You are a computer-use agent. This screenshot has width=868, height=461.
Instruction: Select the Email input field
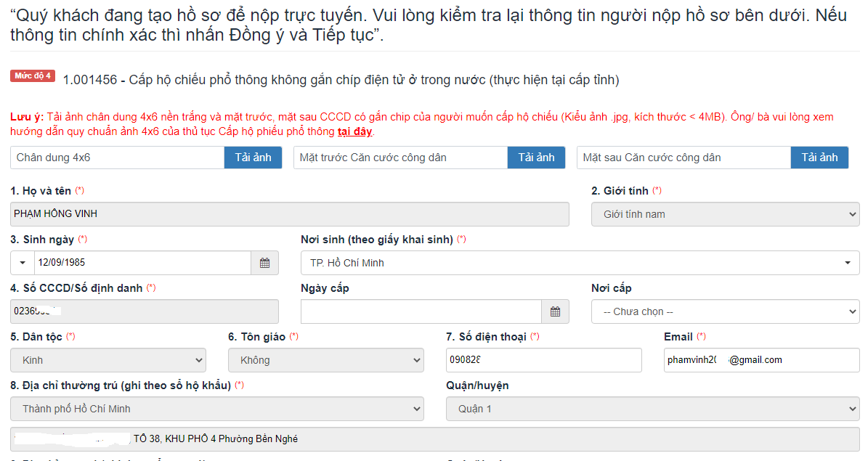coord(760,360)
